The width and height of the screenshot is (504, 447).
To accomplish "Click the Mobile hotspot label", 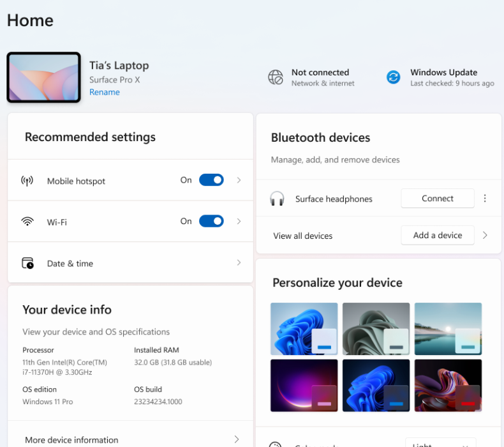I will [76, 181].
